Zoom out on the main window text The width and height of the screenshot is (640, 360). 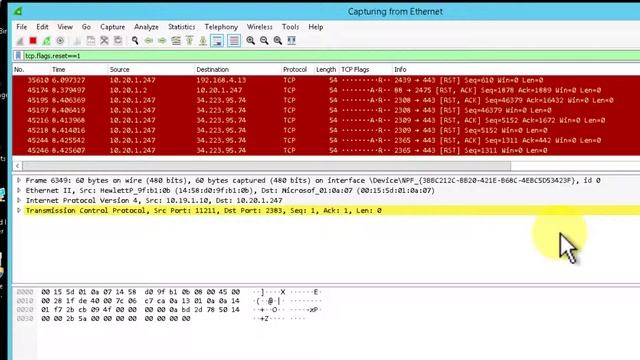(264, 40)
